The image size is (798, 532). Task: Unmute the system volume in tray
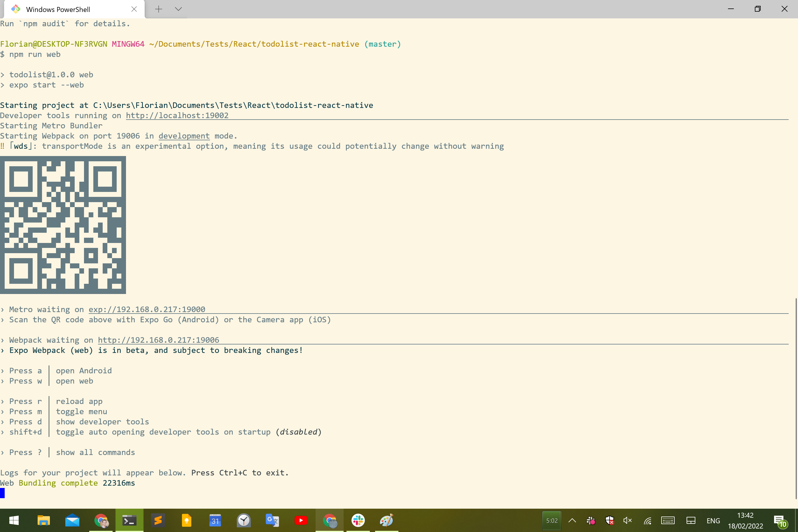tap(627, 520)
